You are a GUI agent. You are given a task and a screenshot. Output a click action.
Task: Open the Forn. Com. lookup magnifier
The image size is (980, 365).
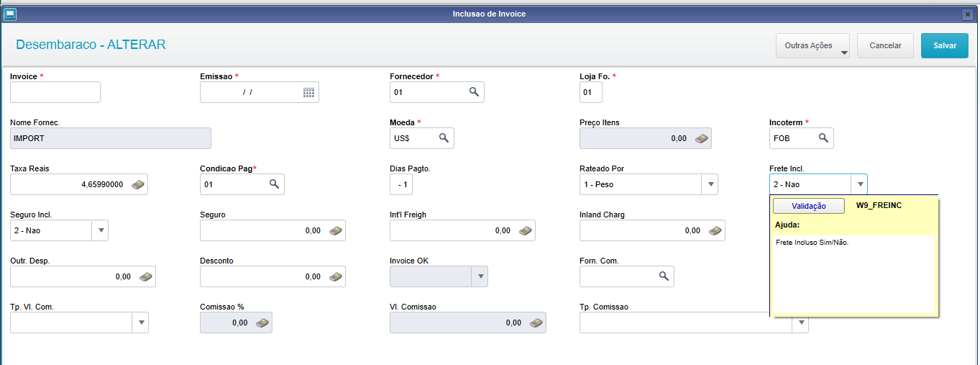tap(664, 276)
